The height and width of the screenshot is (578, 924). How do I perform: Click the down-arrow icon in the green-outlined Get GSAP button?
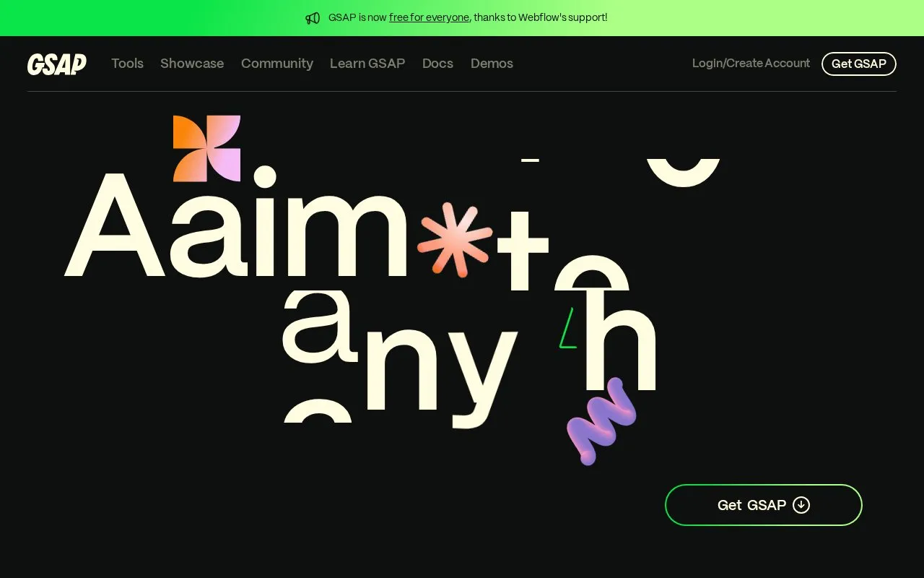pos(801,505)
